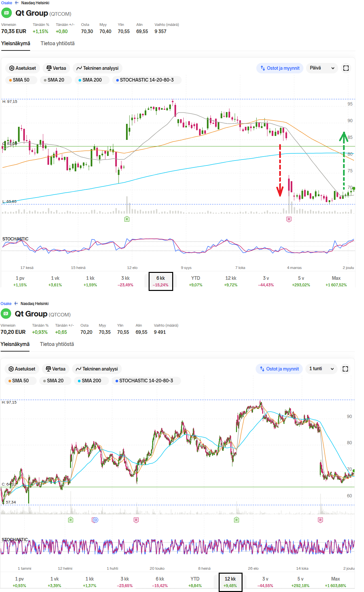Click pink R marker near huhti on bottom chart

(136, 520)
